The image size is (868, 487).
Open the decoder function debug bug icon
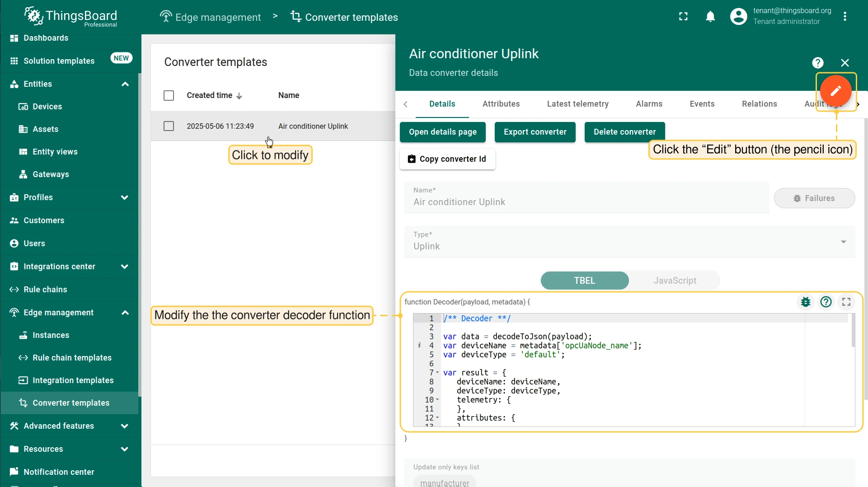[805, 302]
